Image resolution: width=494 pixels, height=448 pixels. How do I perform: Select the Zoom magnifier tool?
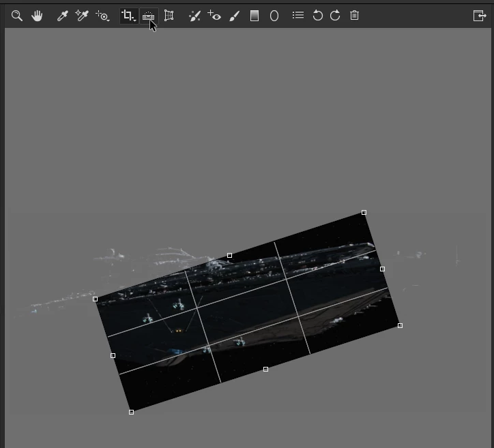pos(16,16)
